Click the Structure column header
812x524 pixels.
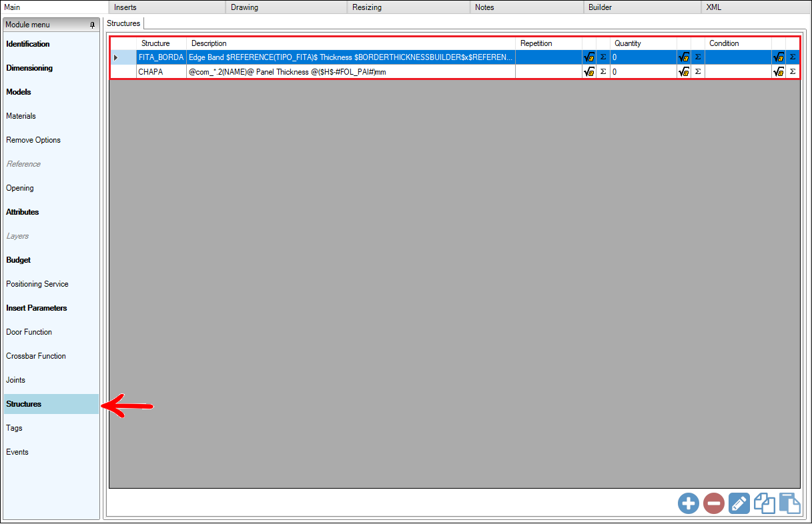(161, 43)
